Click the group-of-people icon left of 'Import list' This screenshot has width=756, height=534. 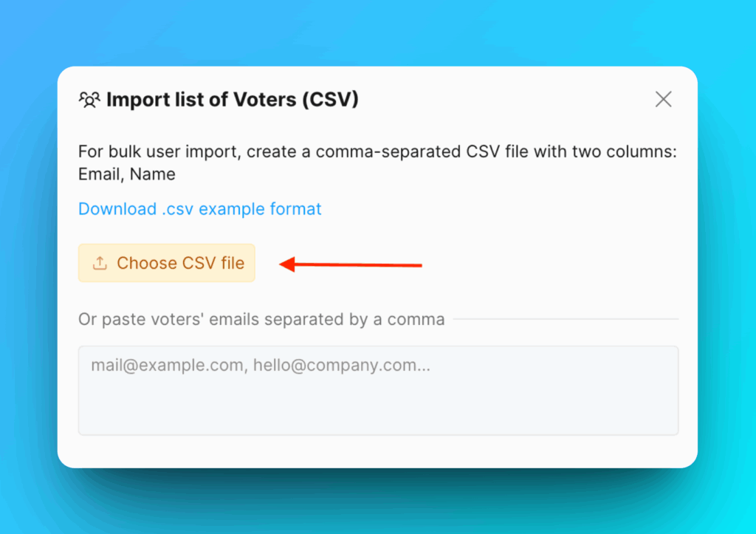[89, 99]
